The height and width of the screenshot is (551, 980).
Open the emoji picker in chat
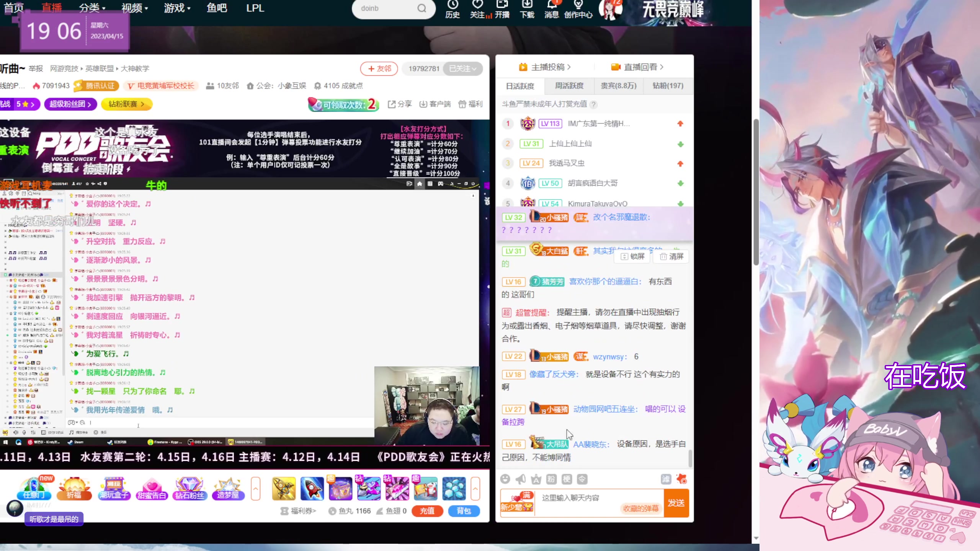point(505,479)
